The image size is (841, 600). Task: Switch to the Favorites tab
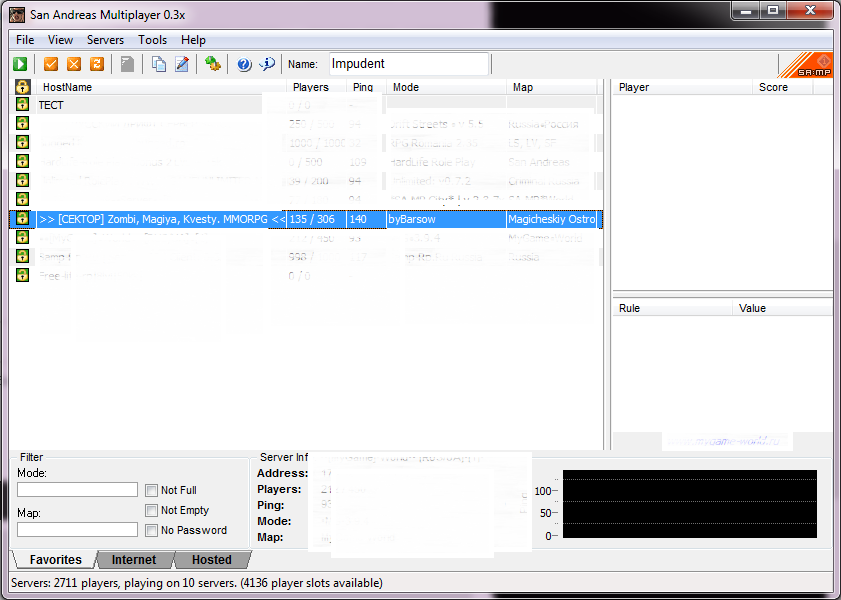coord(55,560)
